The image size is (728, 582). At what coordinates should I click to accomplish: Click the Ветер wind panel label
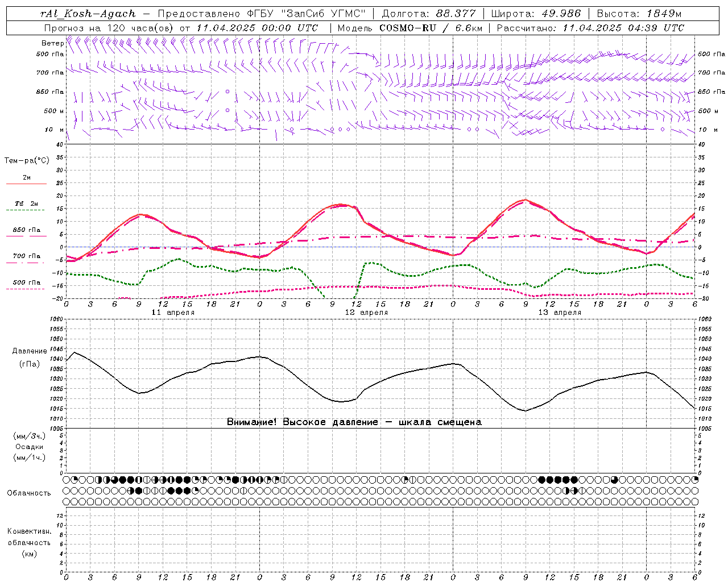click(52, 43)
